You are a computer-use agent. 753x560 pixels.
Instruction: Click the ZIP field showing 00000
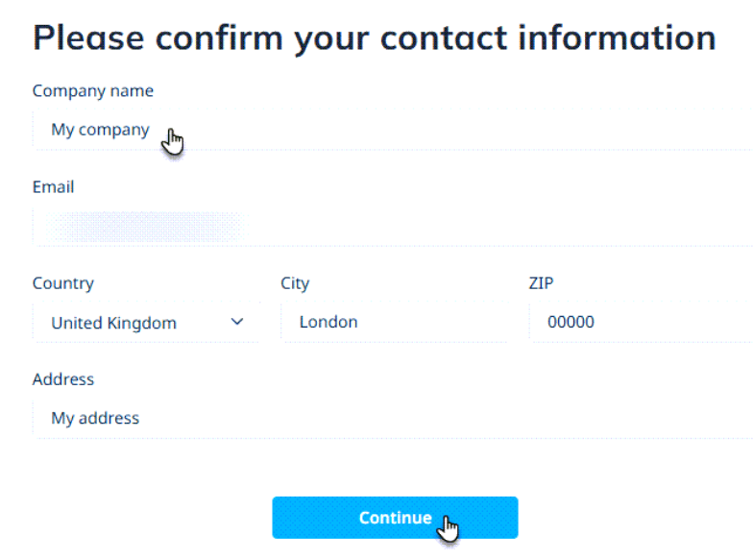(x=642, y=322)
